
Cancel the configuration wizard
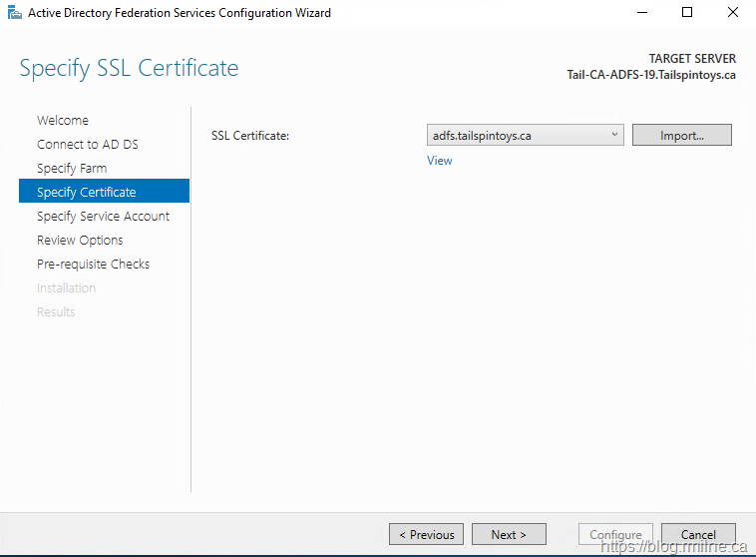[698, 535]
